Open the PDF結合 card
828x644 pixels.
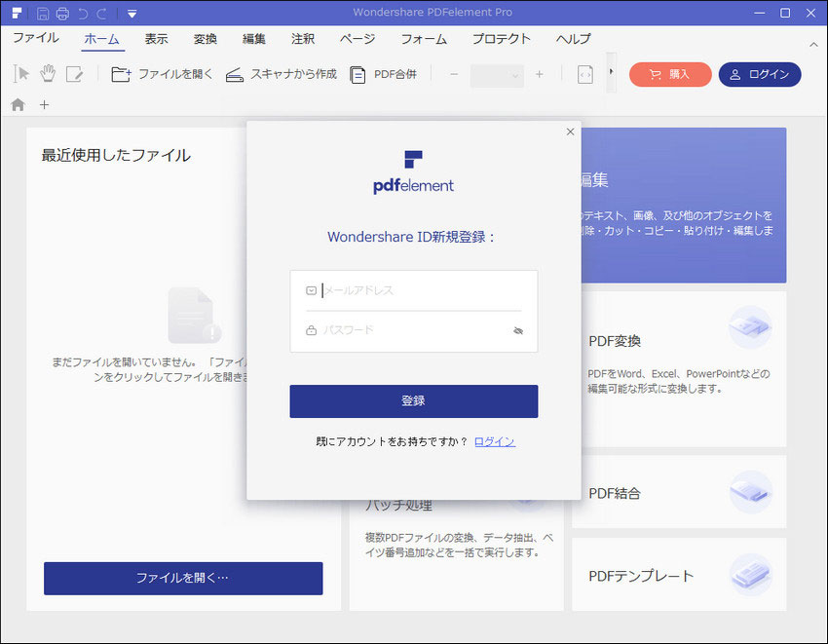(x=679, y=492)
